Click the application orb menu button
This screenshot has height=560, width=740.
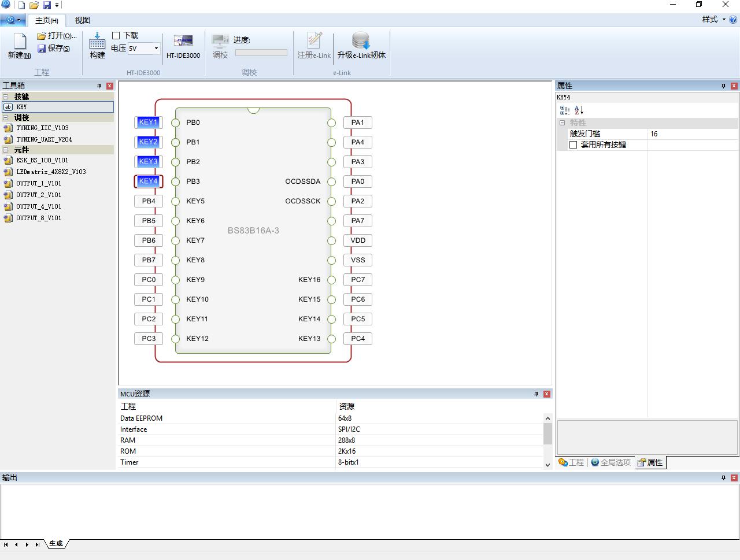tap(12, 20)
